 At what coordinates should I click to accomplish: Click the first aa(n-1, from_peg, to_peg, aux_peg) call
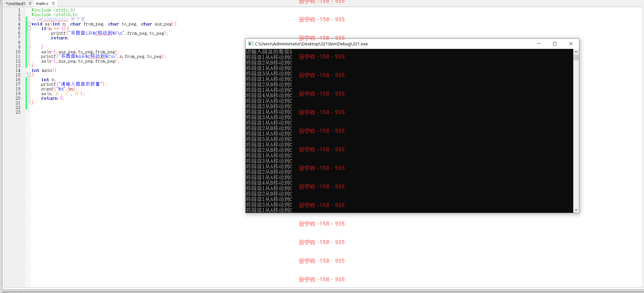tap(80, 52)
